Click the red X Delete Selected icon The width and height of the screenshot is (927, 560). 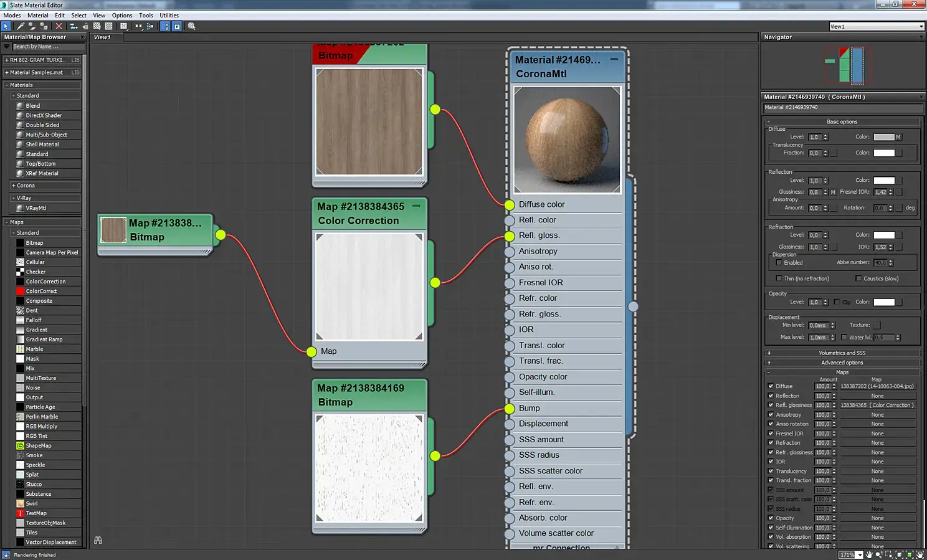pos(59,26)
